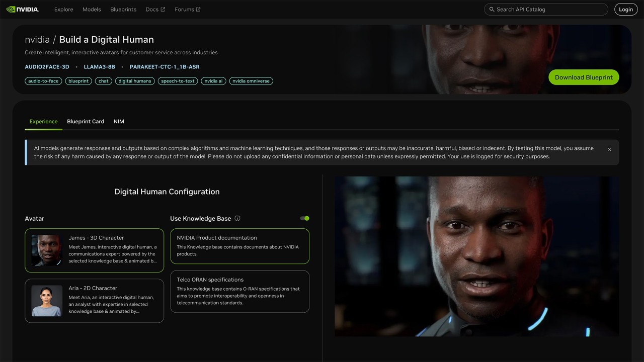Open the Blueprints navigation menu
Image resolution: width=644 pixels, height=362 pixels.
tap(123, 9)
